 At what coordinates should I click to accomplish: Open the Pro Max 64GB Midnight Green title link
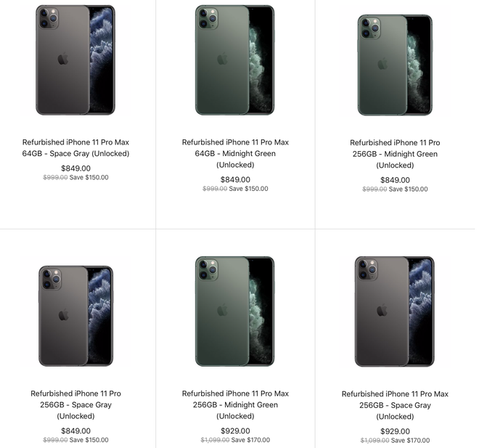pyautogui.click(x=235, y=153)
